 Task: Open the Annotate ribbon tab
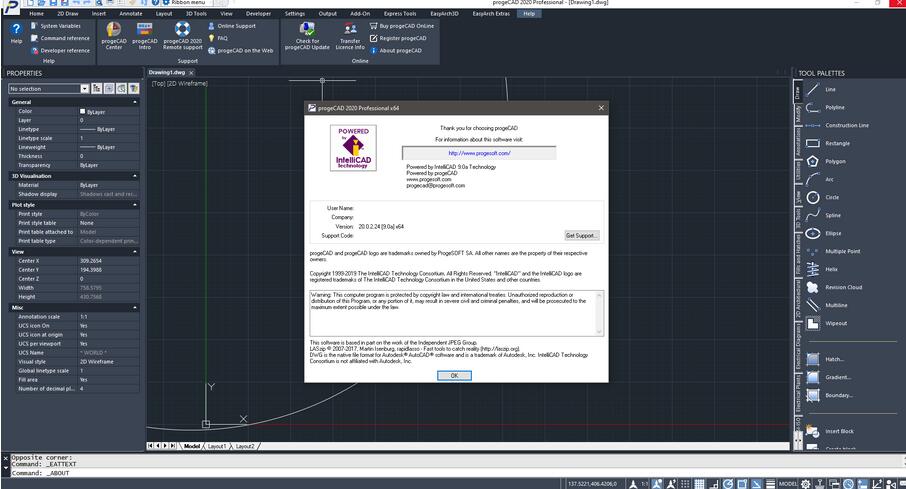tap(131, 13)
